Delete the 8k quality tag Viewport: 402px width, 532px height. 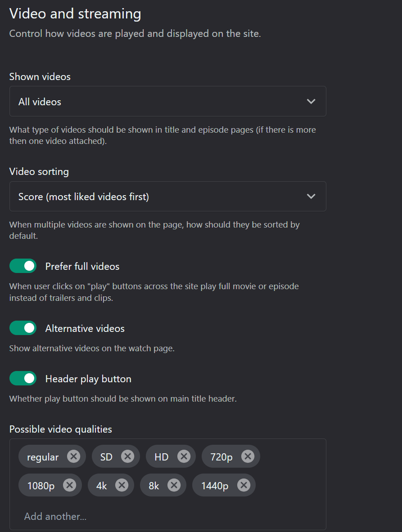(174, 485)
